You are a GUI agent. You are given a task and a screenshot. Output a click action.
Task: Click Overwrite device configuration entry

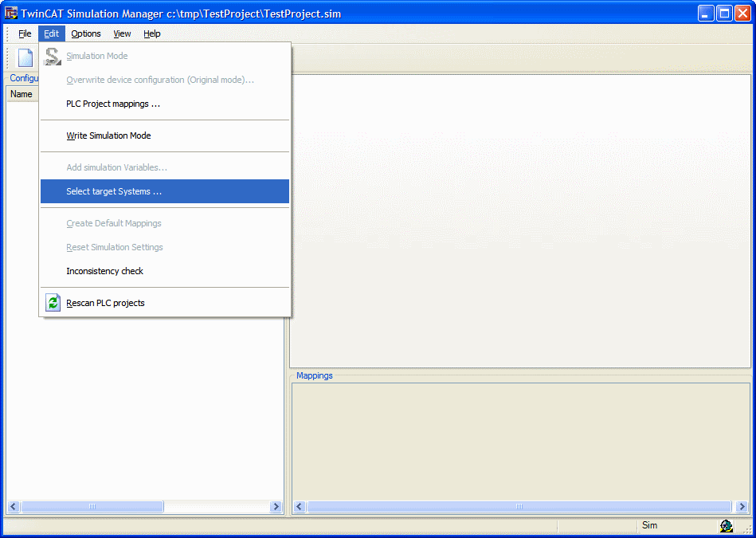click(165, 80)
